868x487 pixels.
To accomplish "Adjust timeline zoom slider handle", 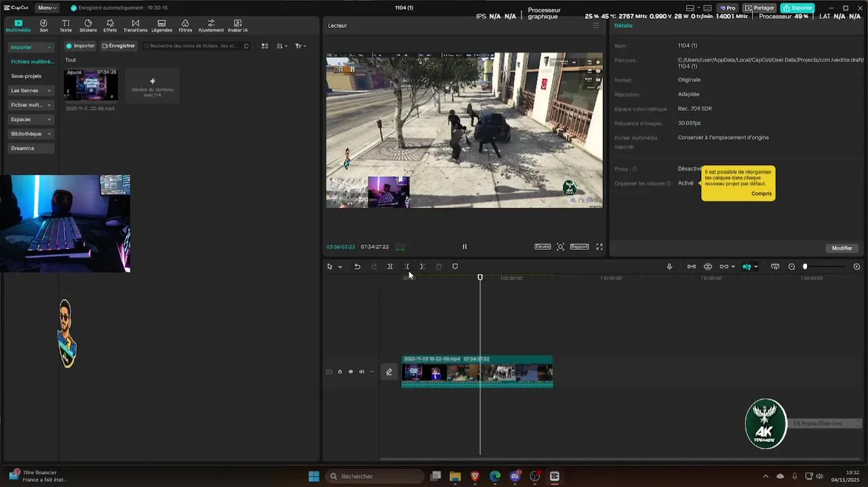I will [x=805, y=266].
